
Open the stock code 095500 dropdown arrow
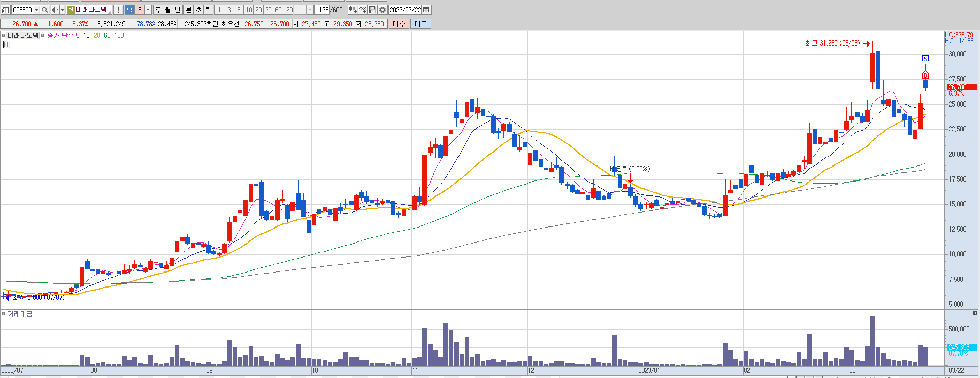[x=36, y=10]
